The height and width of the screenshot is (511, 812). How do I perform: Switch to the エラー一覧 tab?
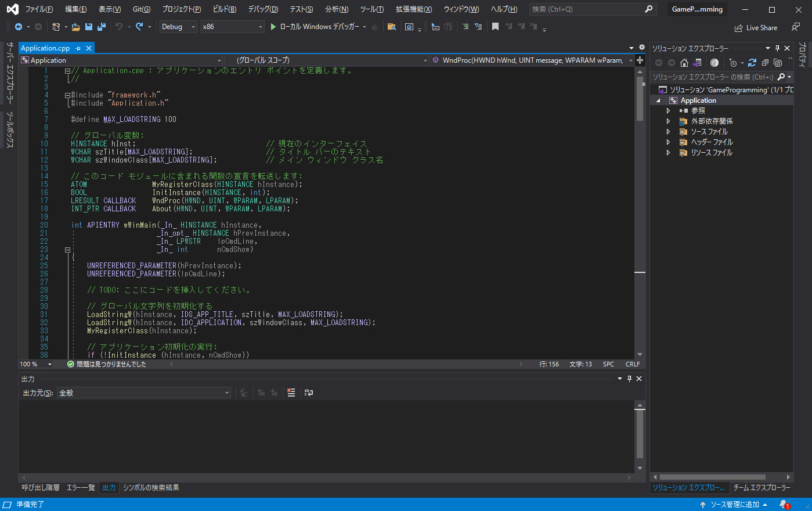[81, 488]
